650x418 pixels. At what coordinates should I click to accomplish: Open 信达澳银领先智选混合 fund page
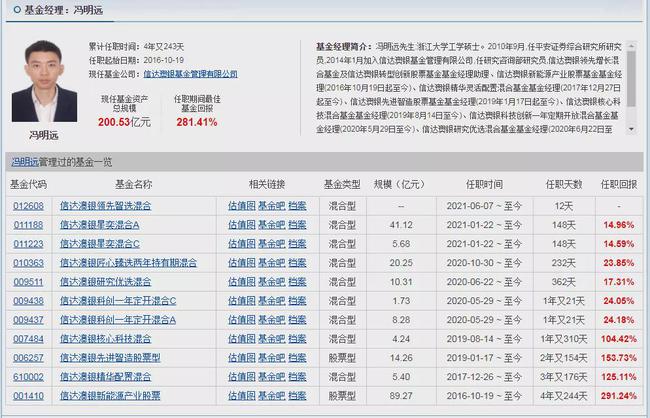(x=106, y=206)
